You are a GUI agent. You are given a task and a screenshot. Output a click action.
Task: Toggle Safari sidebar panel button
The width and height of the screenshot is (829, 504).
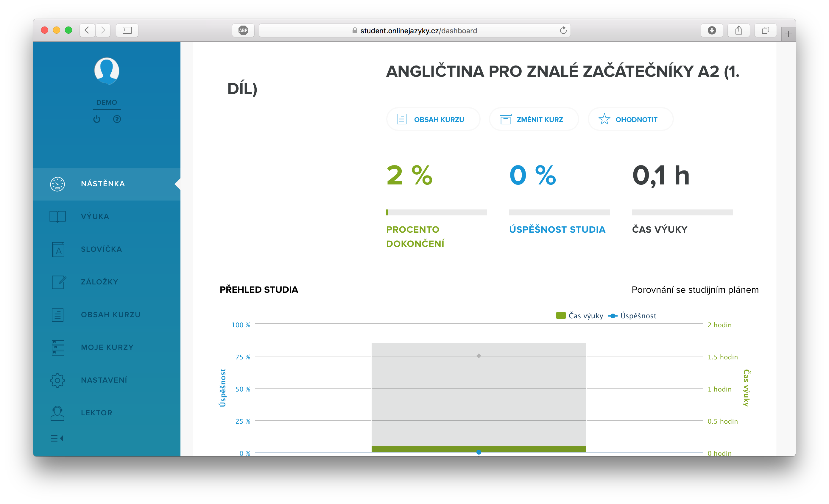click(x=127, y=31)
